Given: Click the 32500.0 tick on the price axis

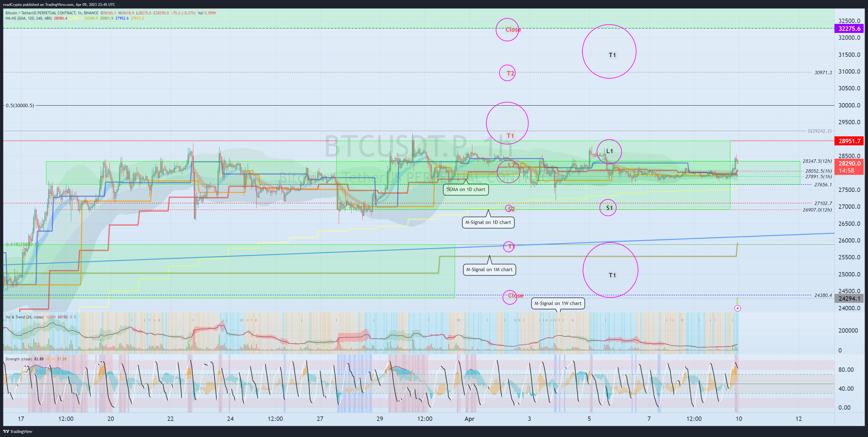Looking at the screenshot, I should [849, 21].
